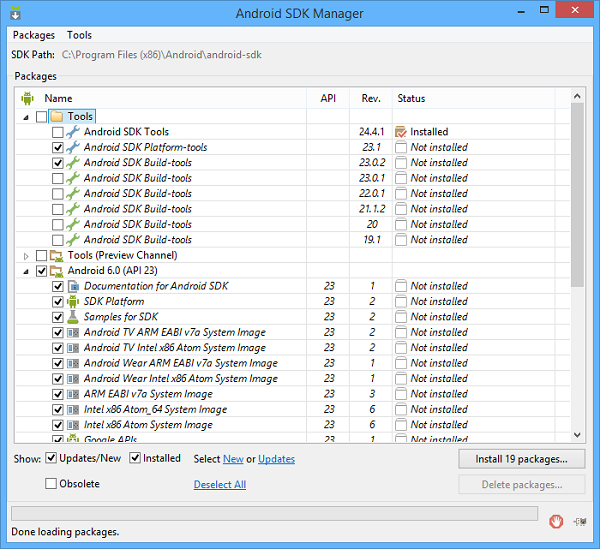Collapse the Tools folder tree node
600x549 pixels.
(26, 117)
